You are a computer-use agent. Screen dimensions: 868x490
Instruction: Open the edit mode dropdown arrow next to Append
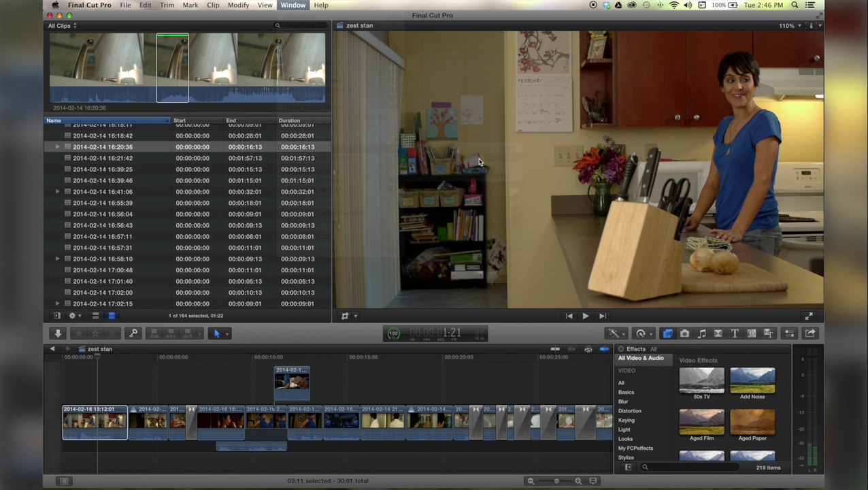(199, 333)
